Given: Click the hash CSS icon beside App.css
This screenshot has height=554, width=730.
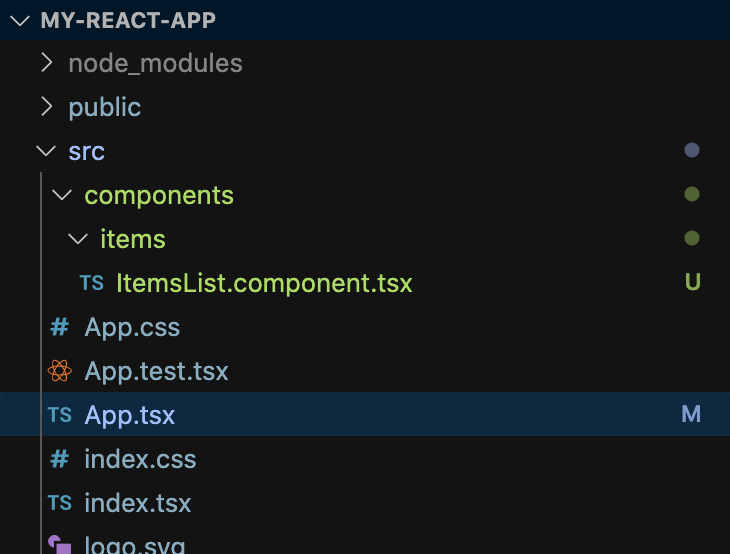Looking at the screenshot, I should [60, 327].
